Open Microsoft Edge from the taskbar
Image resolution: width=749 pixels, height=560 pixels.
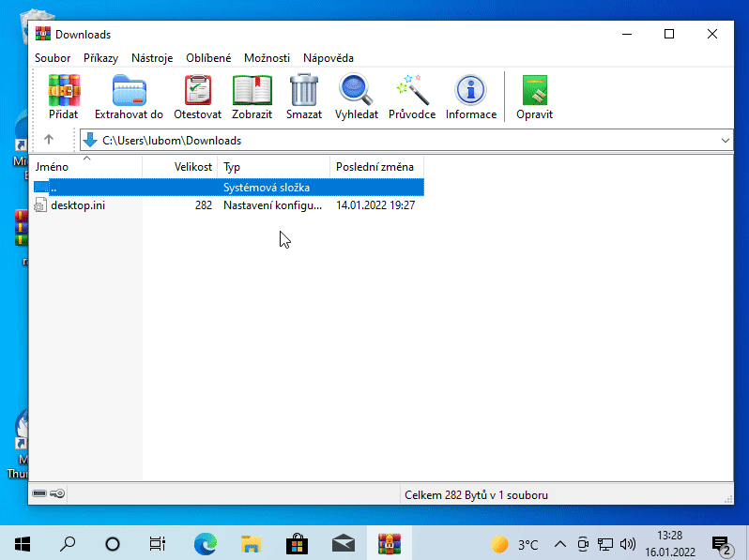click(x=205, y=544)
